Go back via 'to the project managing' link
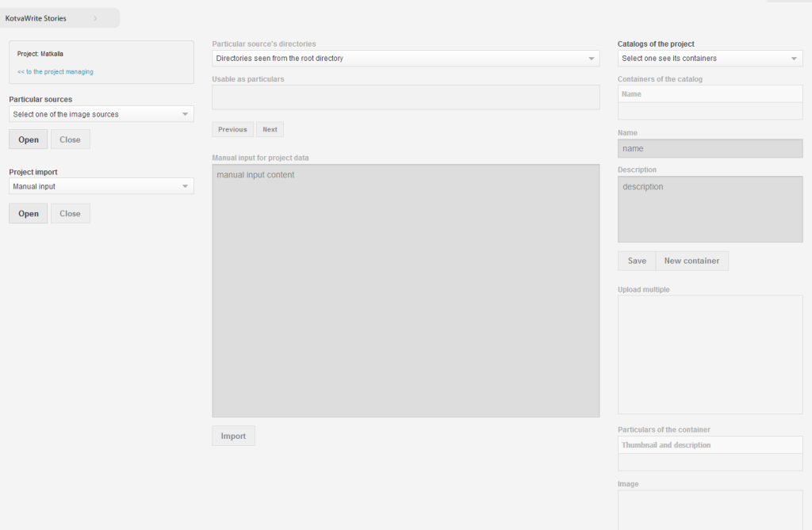 56,72
